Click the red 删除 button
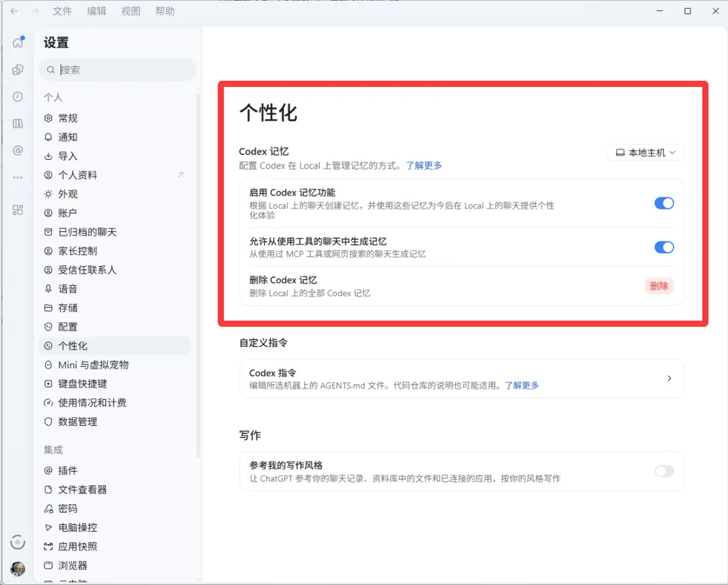 (x=659, y=286)
